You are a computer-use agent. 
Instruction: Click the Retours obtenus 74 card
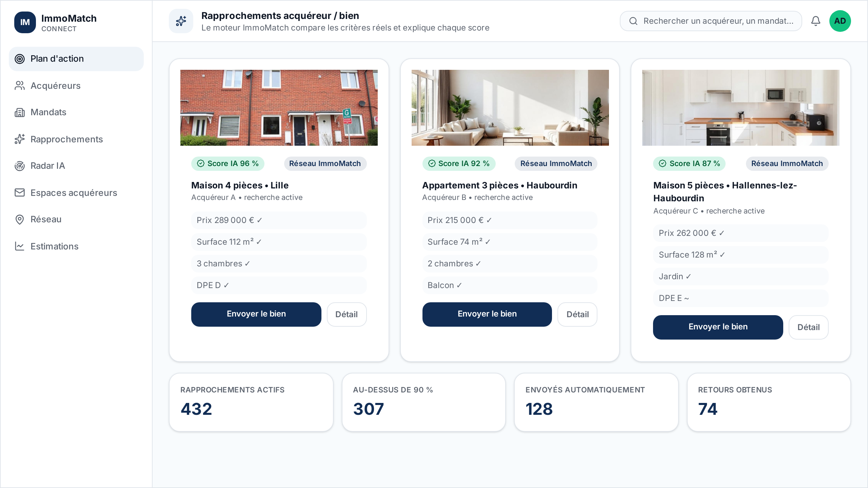[769, 402]
